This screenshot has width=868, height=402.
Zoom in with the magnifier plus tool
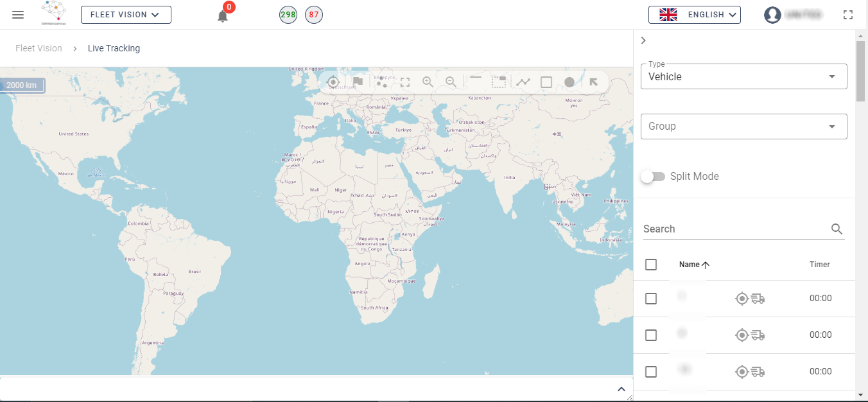coord(428,82)
